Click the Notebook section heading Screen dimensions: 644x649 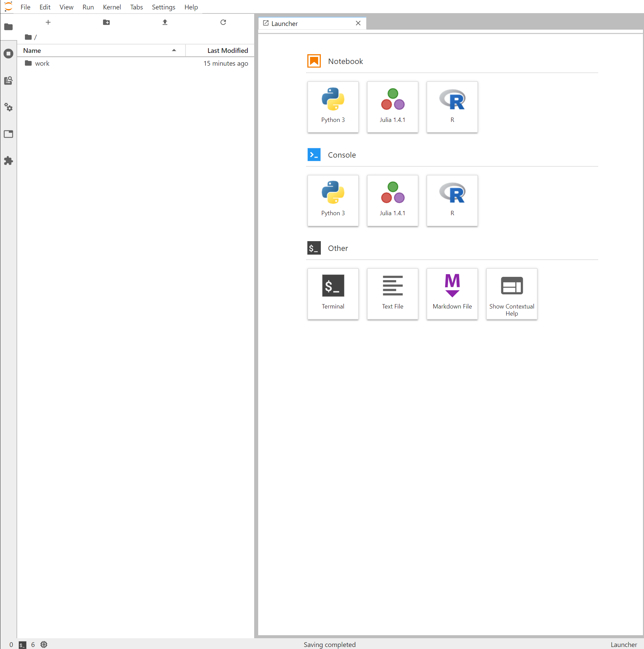[345, 61]
